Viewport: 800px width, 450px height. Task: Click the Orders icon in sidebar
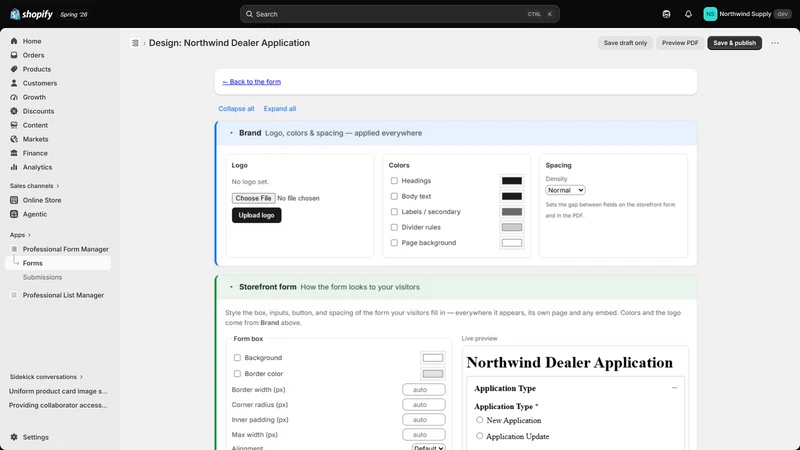(14, 55)
